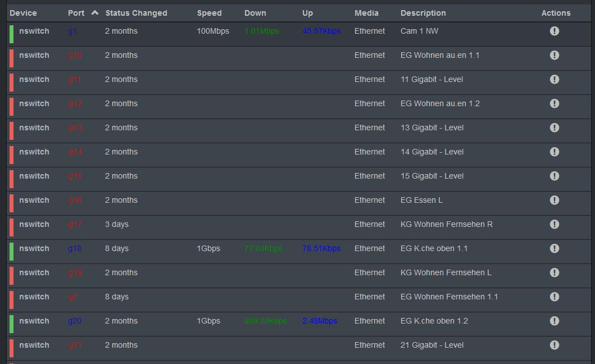The height and width of the screenshot is (364, 595).
Task: Click the alert icon for port g18
Action: point(554,248)
